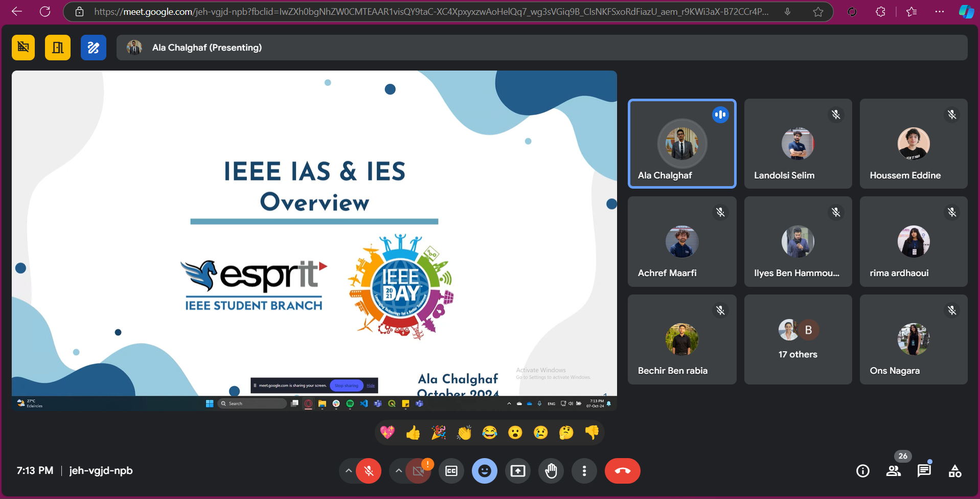Send the sparkling heart reaction
The width and height of the screenshot is (980, 499).
pyautogui.click(x=388, y=433)
